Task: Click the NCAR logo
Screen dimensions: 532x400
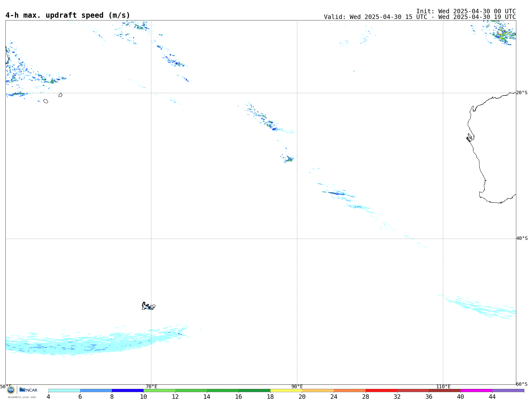Action: (28, 390)
